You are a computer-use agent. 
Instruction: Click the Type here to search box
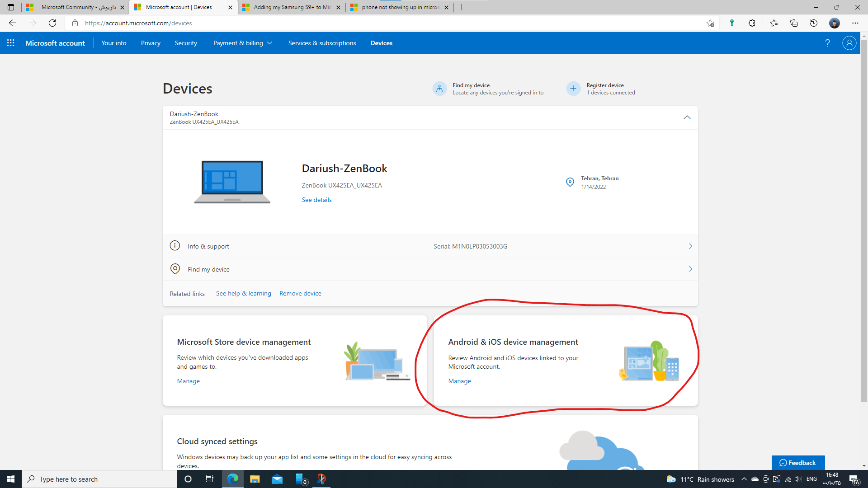[x=99, y=479]
